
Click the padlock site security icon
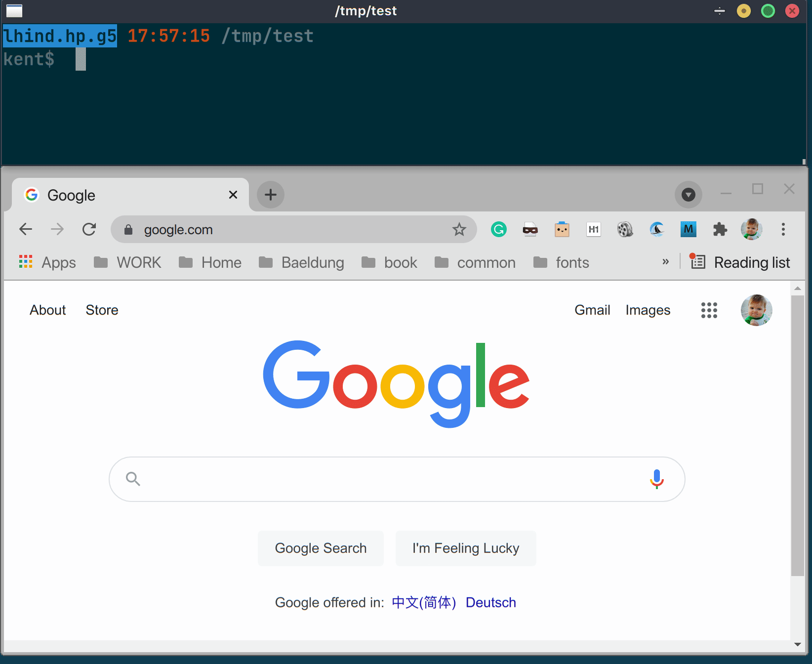pos(128,229)
